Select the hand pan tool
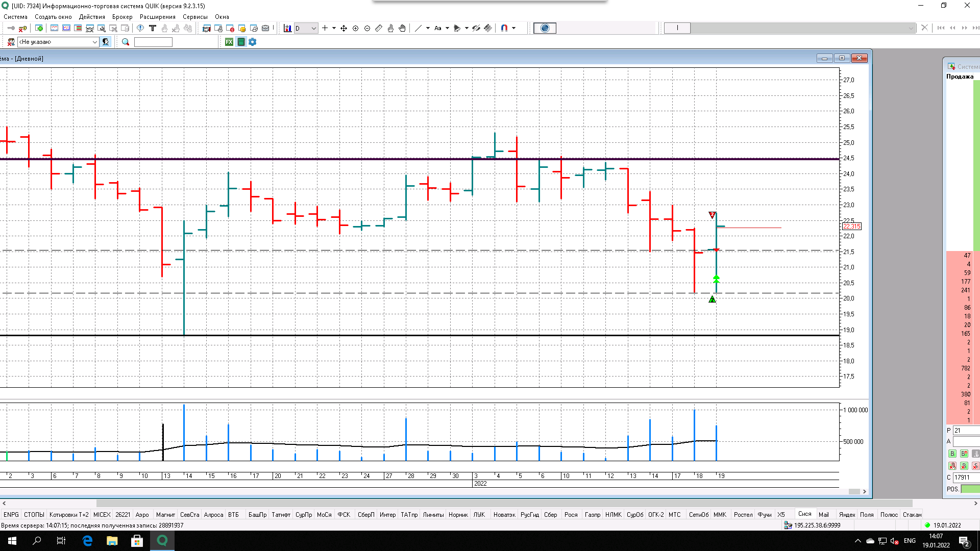This screenshot has width=980, height=551. [402, 28]
